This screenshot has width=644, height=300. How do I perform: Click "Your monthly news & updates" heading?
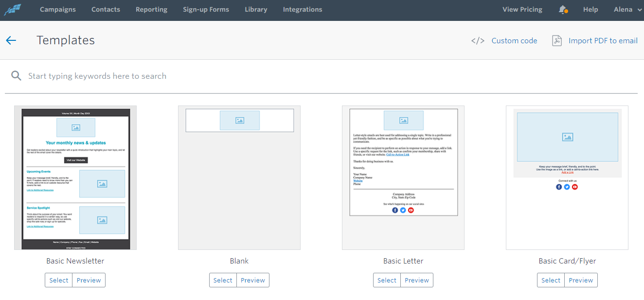pyautogui.click(x=75, y=143)
